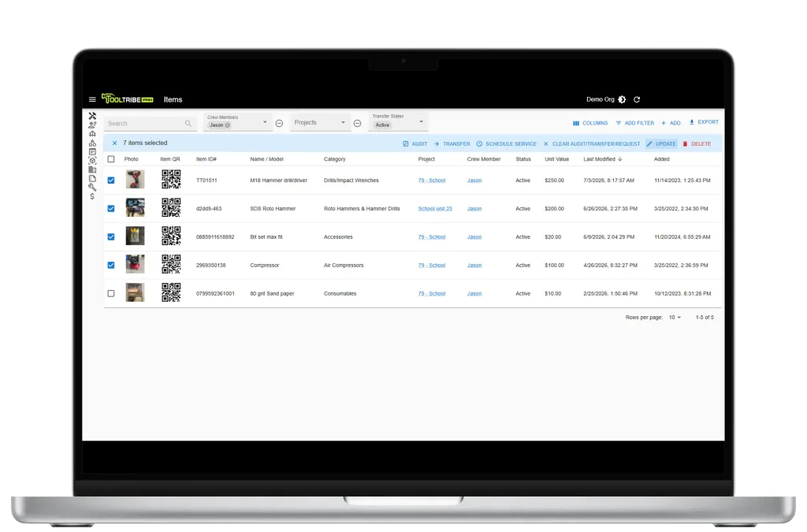Open QR code for 80 grit Sand paper

click(x=171, y=292)
